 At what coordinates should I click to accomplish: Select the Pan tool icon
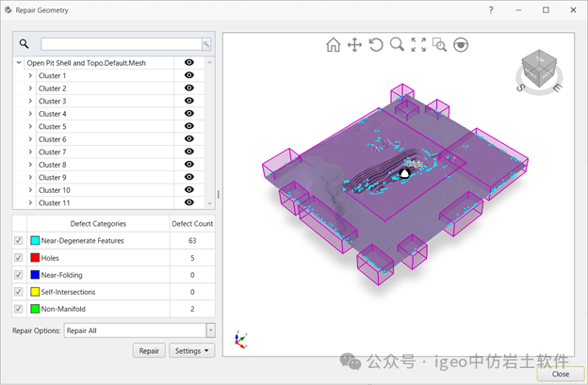point(354,45)
